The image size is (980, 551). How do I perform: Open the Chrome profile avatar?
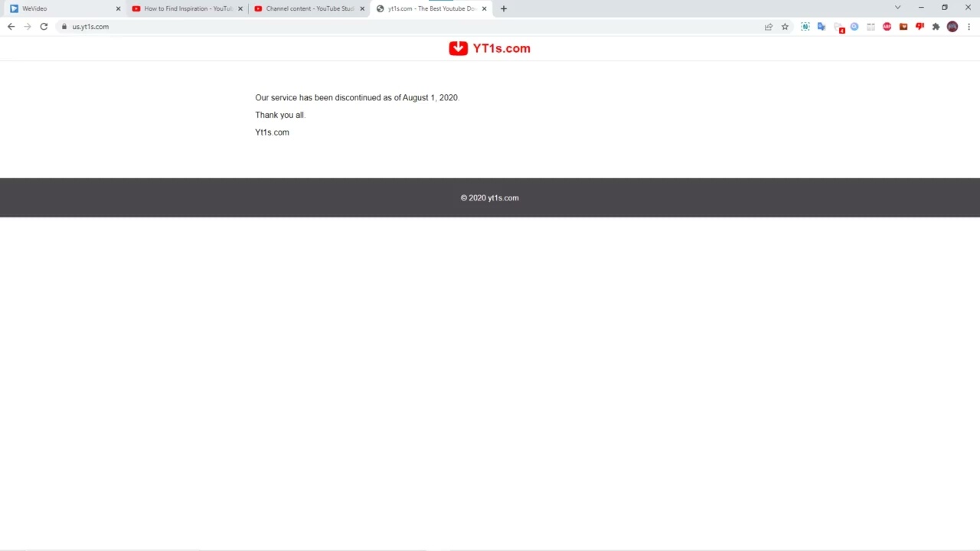(952, 27)
